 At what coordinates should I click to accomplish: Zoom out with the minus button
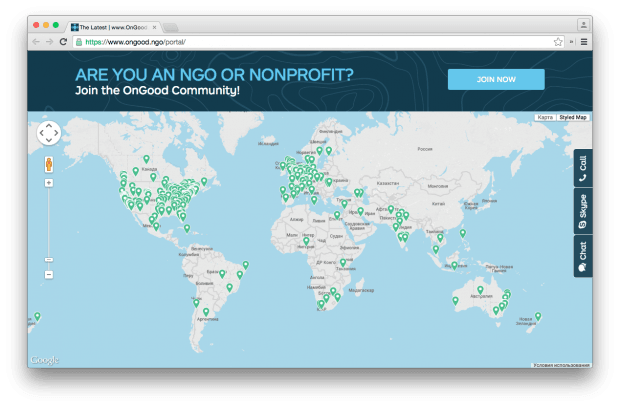coord(48,274)
